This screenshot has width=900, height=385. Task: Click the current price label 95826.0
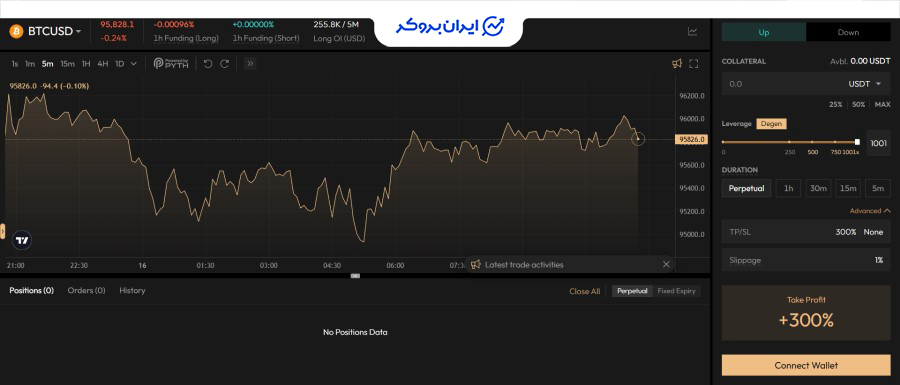(x=692, y=139)
